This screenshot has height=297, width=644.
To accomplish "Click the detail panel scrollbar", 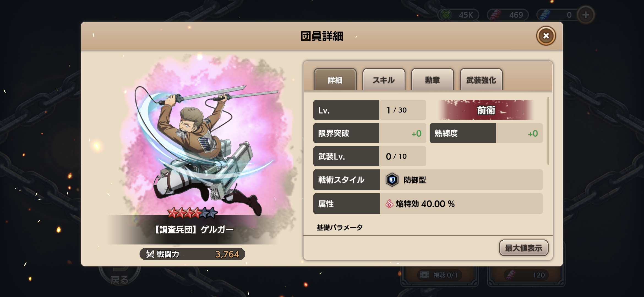I will pyautogui.click(x=548, y=131).
